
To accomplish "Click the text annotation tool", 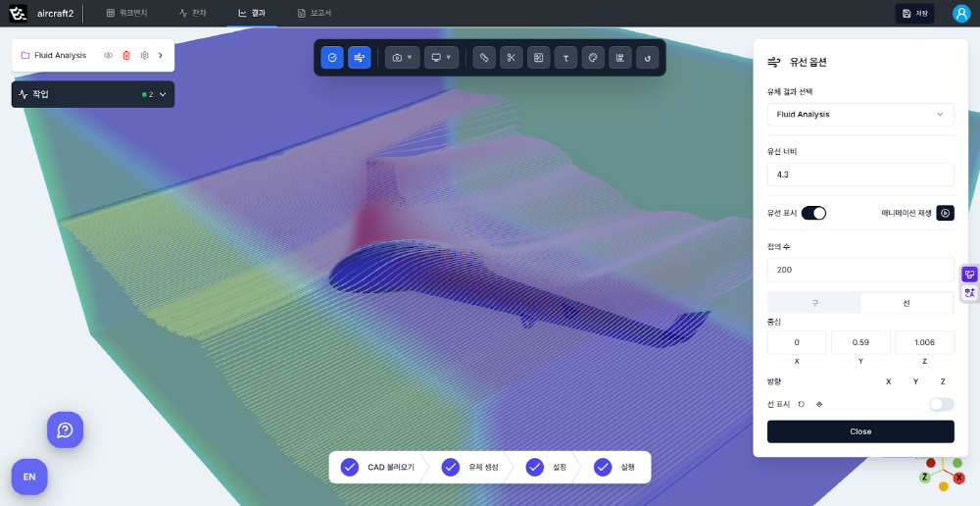I will click(565, 58).
